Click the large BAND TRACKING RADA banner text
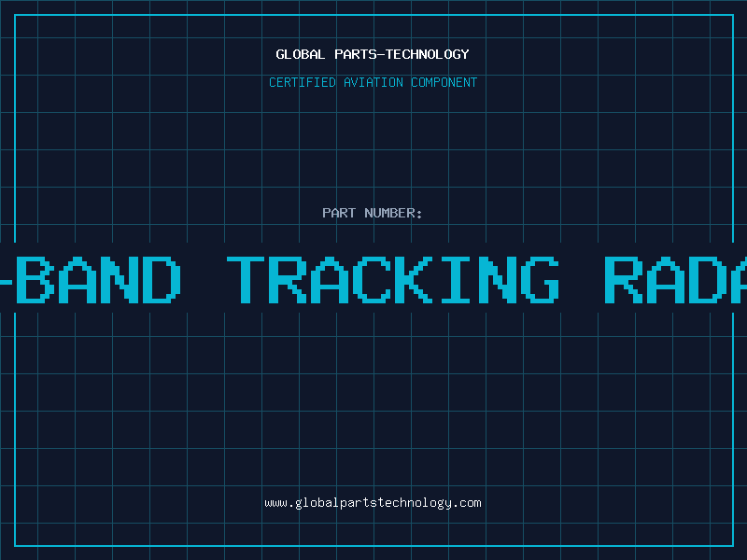The width and height of the screenshot is (747, 560). [373, 279]
